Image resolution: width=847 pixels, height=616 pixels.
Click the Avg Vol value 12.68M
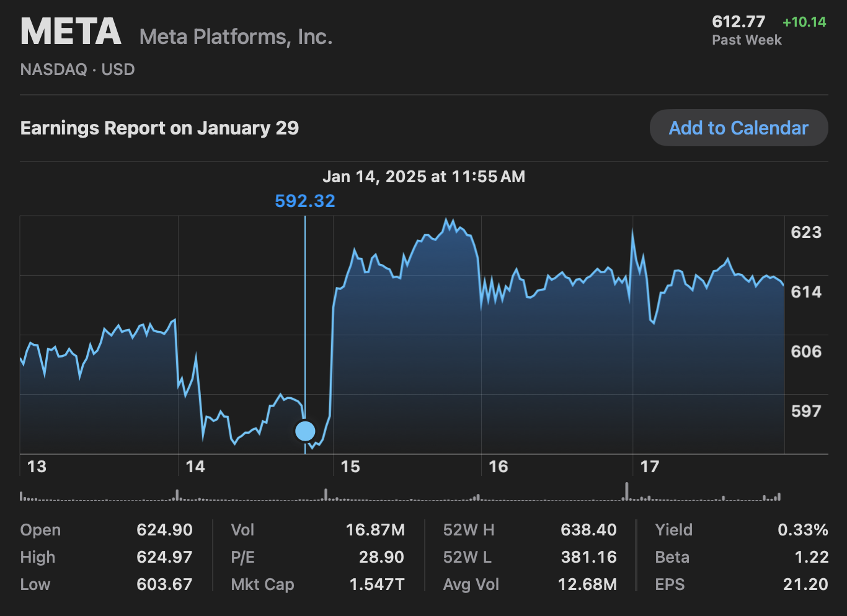pyautogui.click(x=587, y=584)
